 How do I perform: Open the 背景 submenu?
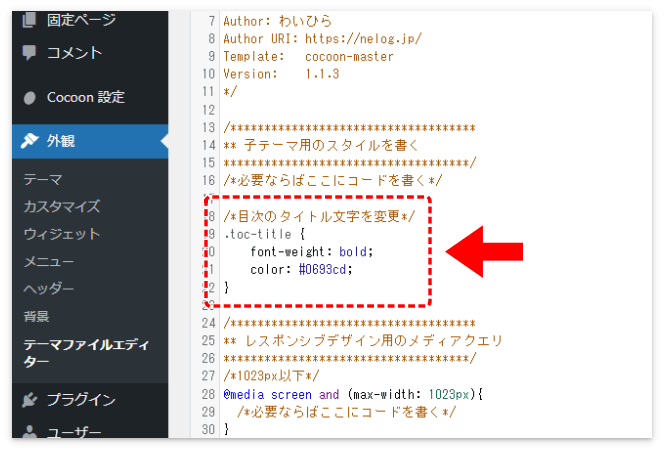pos(36,316)
